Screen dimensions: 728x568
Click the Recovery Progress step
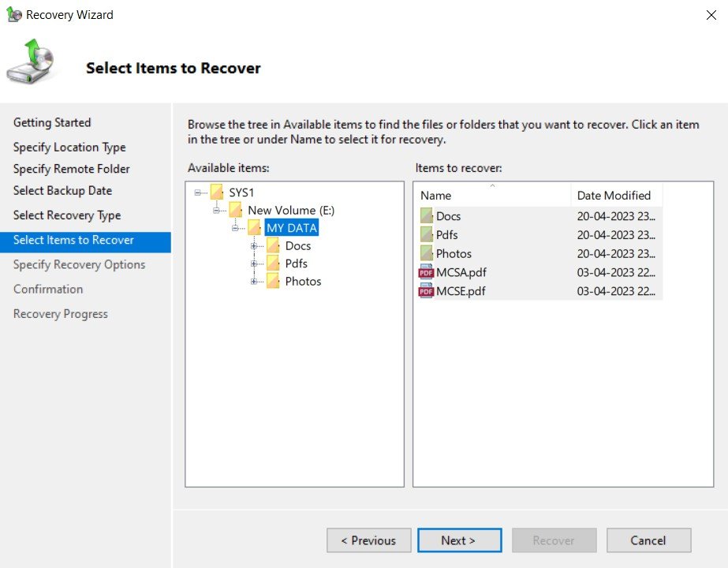pyautogui.click(x=61, y=313)
